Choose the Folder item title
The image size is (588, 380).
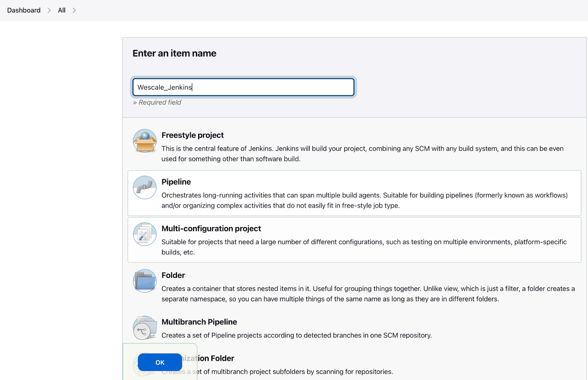point(173,275)
